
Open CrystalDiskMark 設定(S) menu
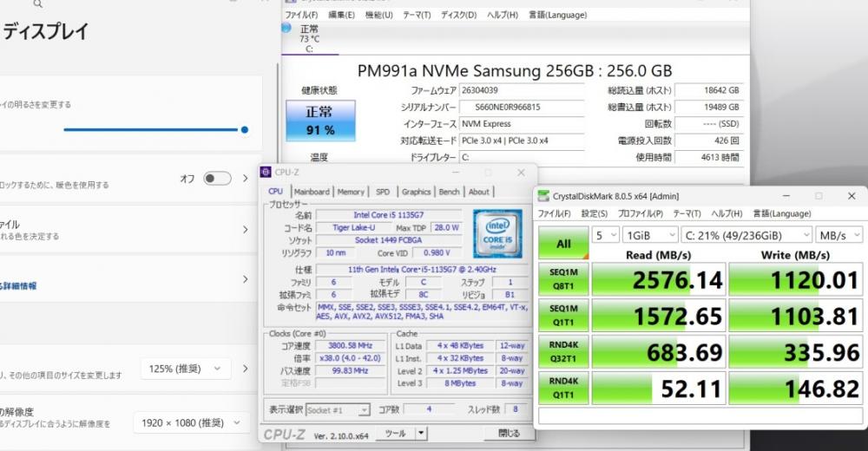click(594, 213)
